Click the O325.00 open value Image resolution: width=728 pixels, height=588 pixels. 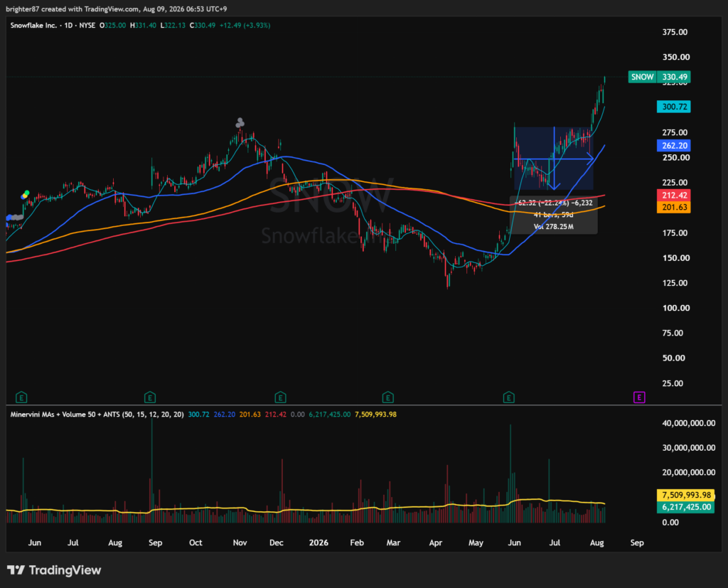(113, 26)
